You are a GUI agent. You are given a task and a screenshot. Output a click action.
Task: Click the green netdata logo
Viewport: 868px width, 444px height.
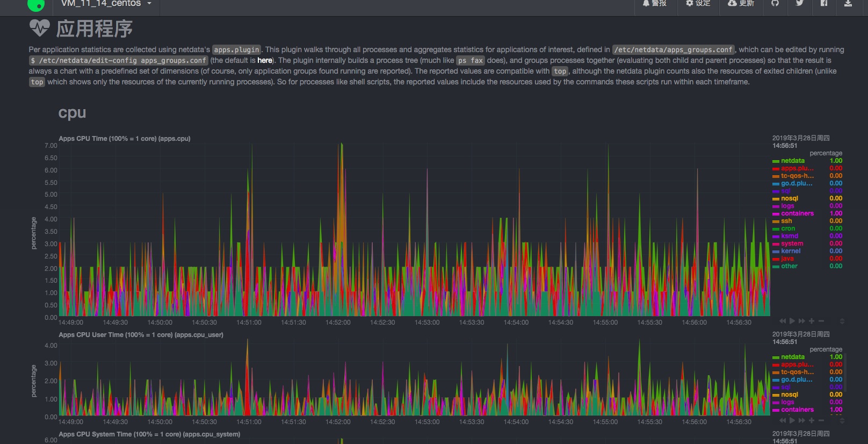[36, 5]
